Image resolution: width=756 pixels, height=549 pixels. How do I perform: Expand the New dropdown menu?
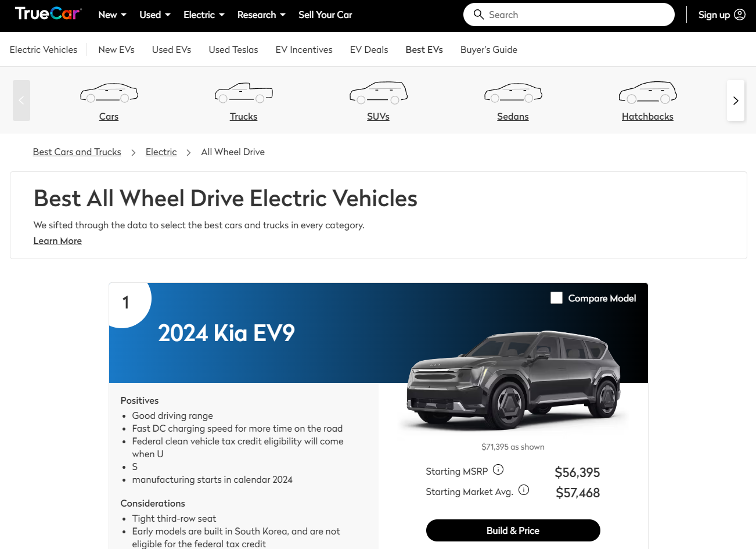[x=112, y=15]
